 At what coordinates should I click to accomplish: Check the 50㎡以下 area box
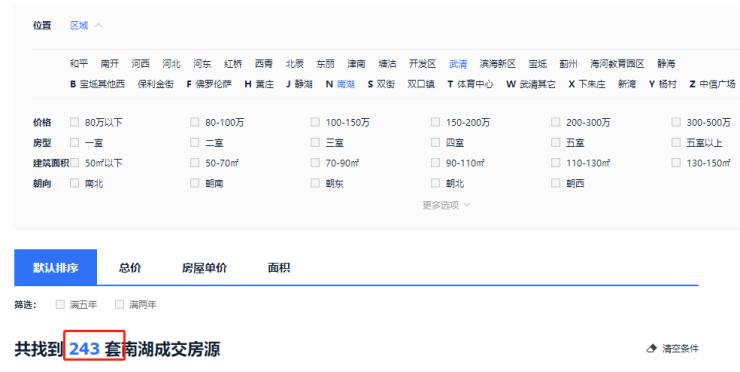click(75, 162)
